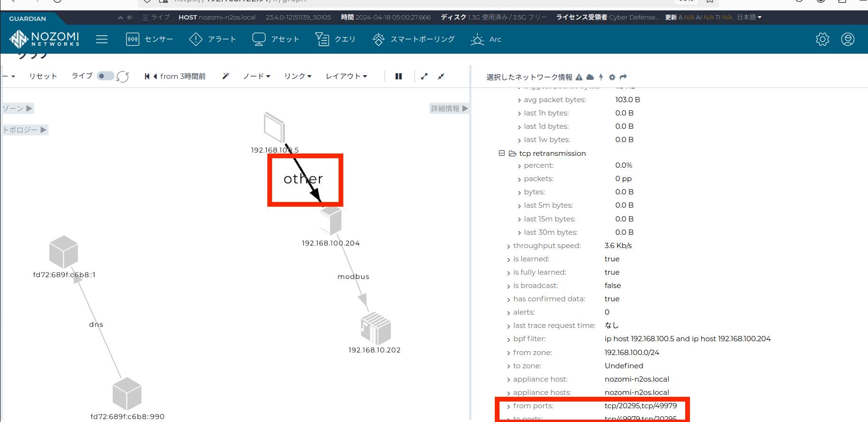The image size is (868, 422).
Task: Click the magic wand icon in graph toolbar
Action: 226,76
